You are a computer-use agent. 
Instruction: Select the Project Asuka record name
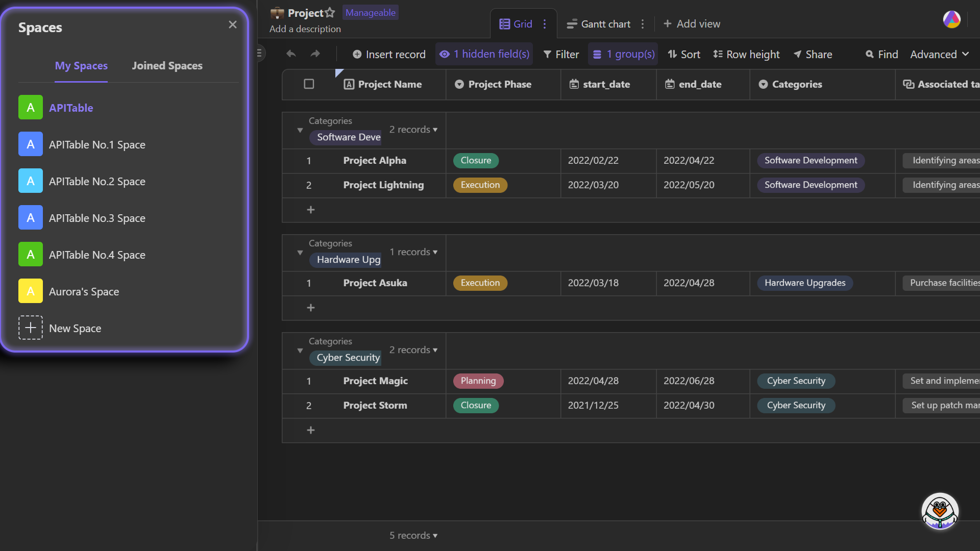coord(375,283)
